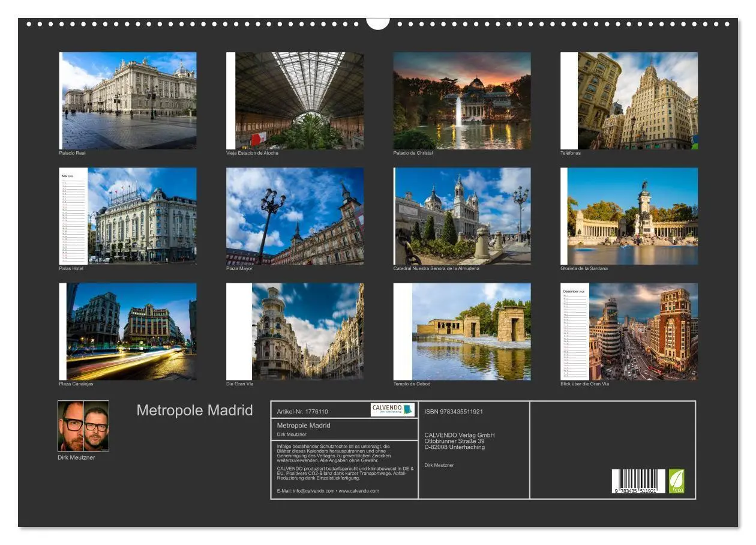Image resolution: width=756 pixels, height=545 pixels.
Task: Click the ISBN barcode
Action: (x=638, y=481)
